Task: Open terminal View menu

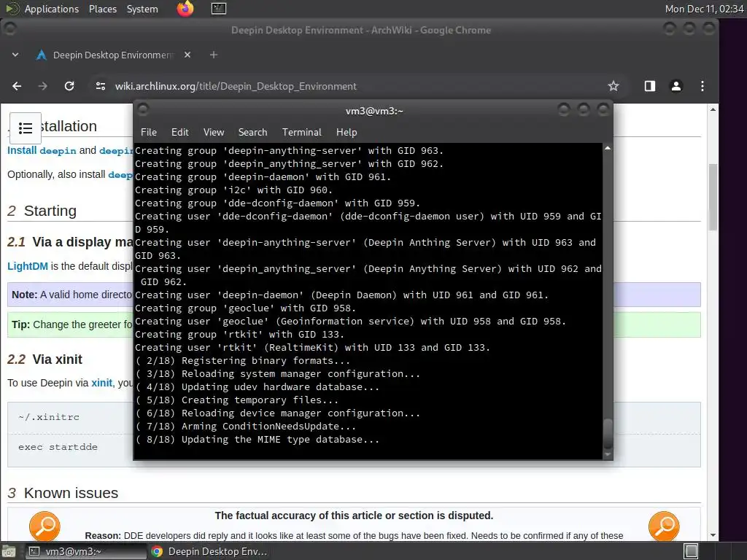Action: (x=214, y=133)
